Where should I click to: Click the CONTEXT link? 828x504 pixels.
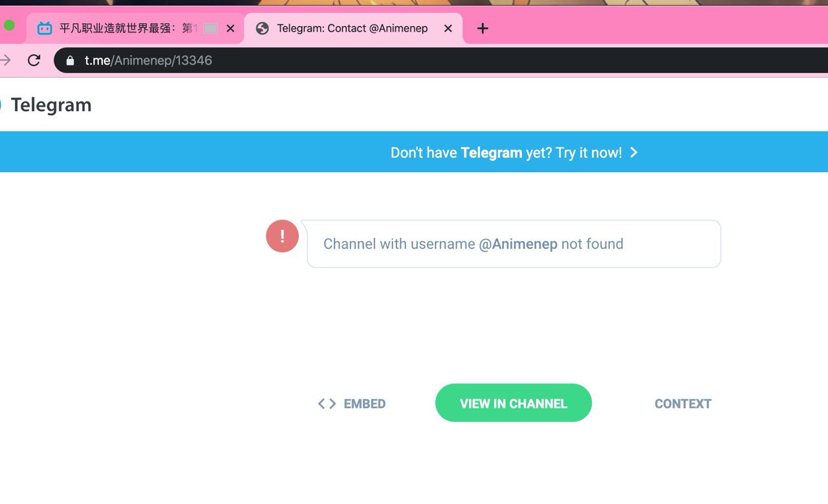tap(683, 404)
